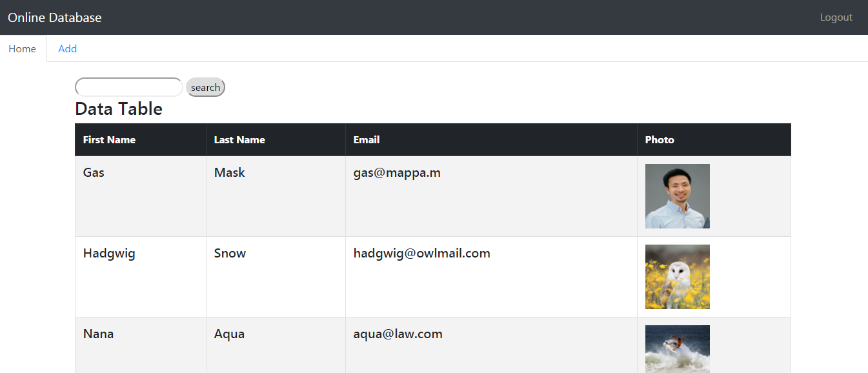Open the surfer photo in Nana's row
The image size is (868, 373).
(x=678, y=348)
